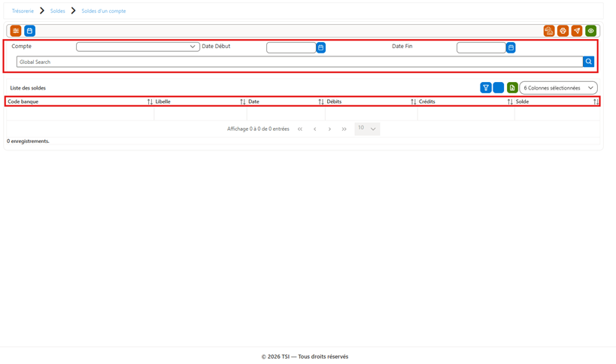Go to next page of results
This screenshot has height=364, width=616.
point(329,129)
